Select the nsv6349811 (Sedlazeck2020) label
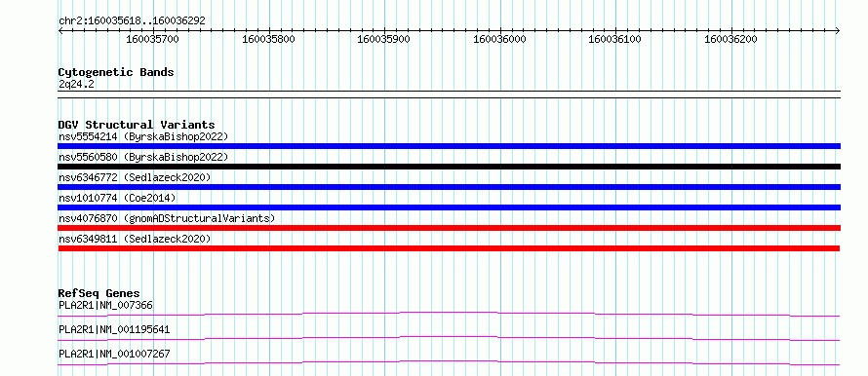Screen dimensions: 868x376 click(135, 239)
